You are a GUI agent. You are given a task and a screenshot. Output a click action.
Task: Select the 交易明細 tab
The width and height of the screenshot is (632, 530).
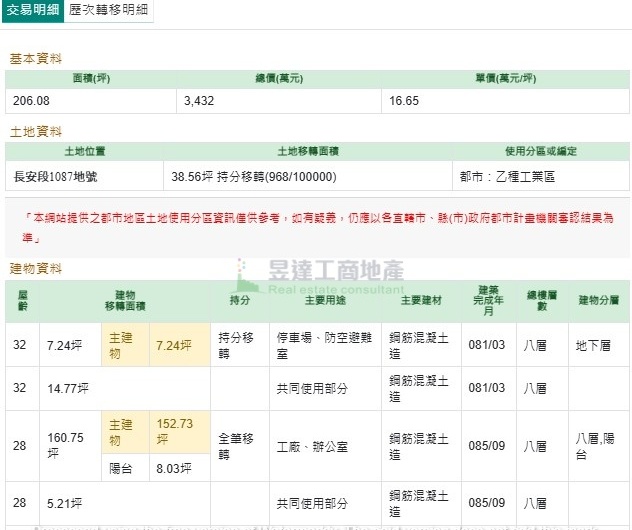click(x=32, y=12)
